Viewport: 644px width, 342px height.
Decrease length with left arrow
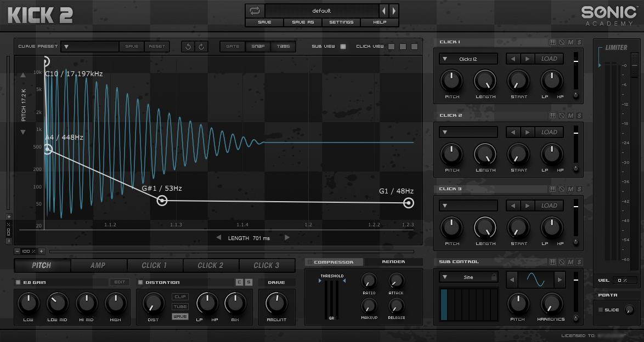coord(218,237)
